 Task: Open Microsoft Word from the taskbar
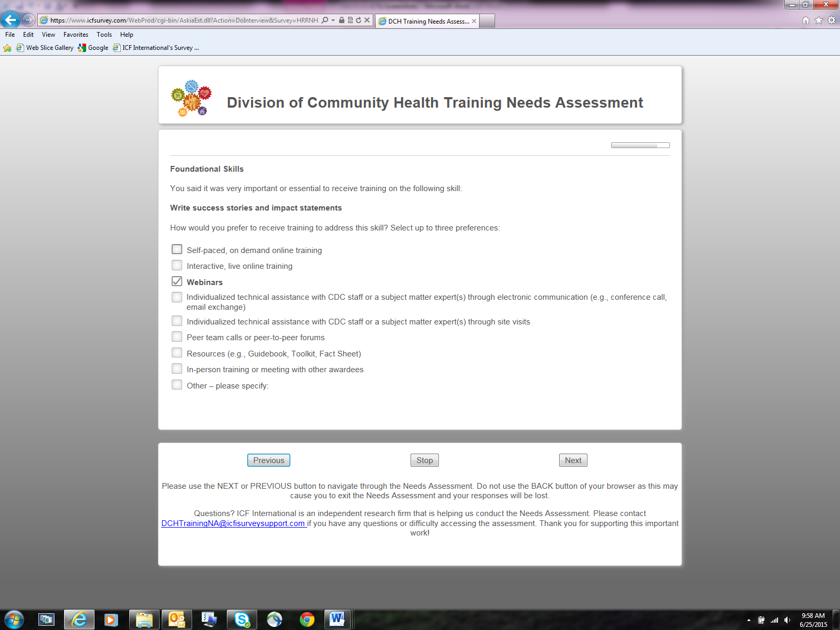click(x=337, y=619)
